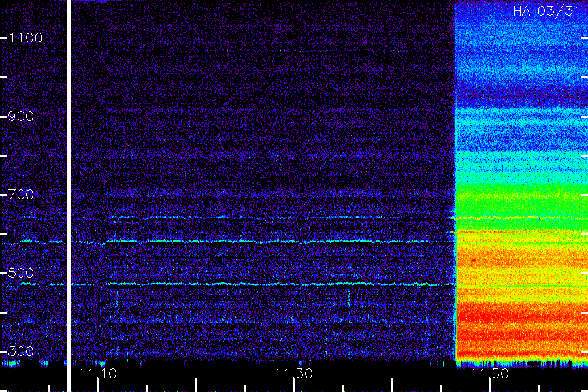
Task: Click the HA 03/31 date label
Action: (547, 11)
